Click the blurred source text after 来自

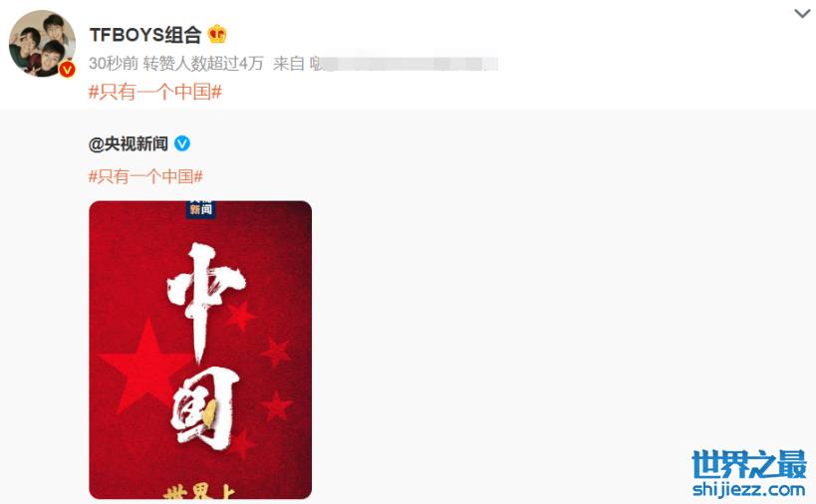[404, 64]
